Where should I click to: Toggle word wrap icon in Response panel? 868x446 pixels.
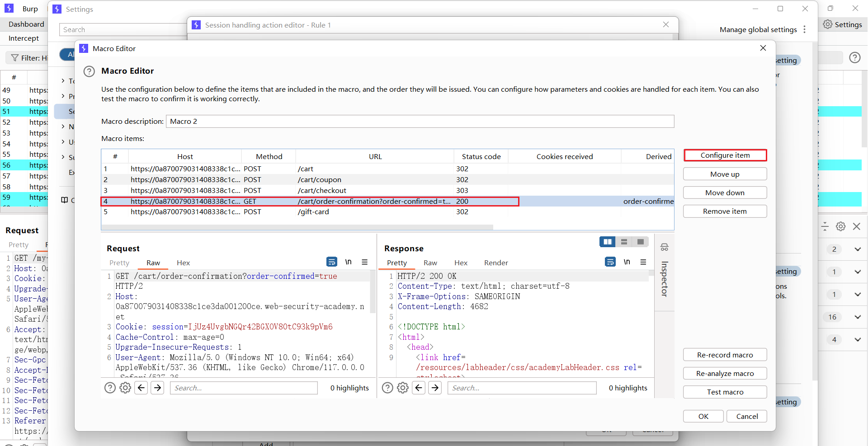coord(610,262)
